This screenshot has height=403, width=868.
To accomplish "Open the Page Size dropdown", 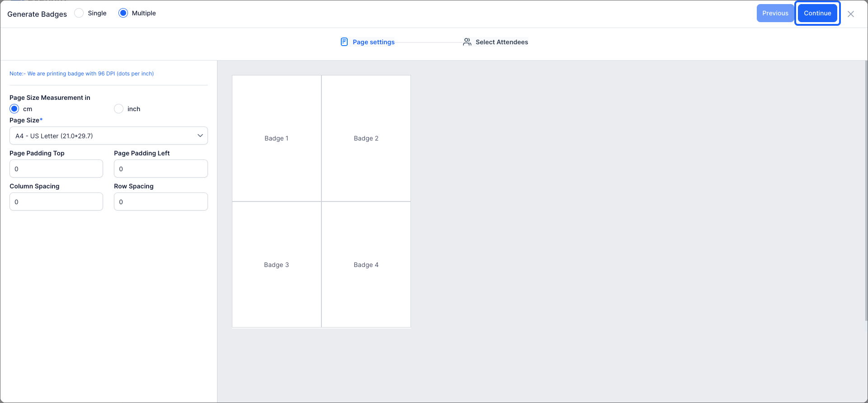I will click(108, 136).
